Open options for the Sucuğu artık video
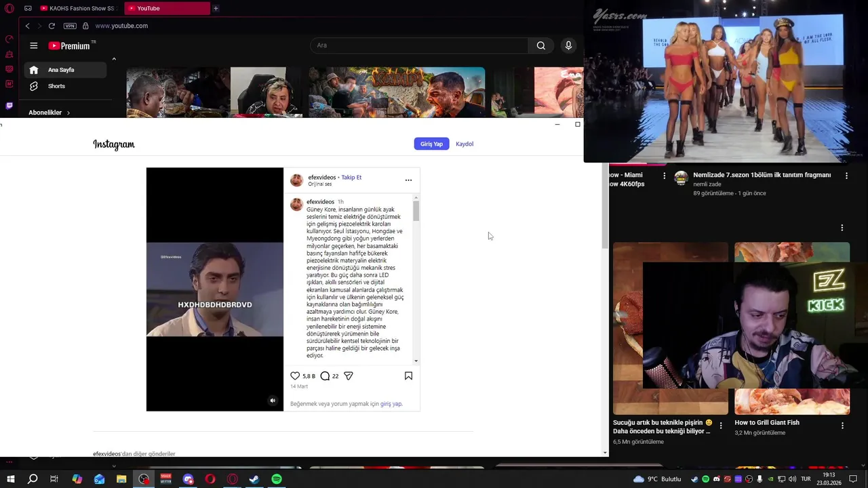Viewport: 868px width, 488px height. pyautogui.click(x=721, y=426)
